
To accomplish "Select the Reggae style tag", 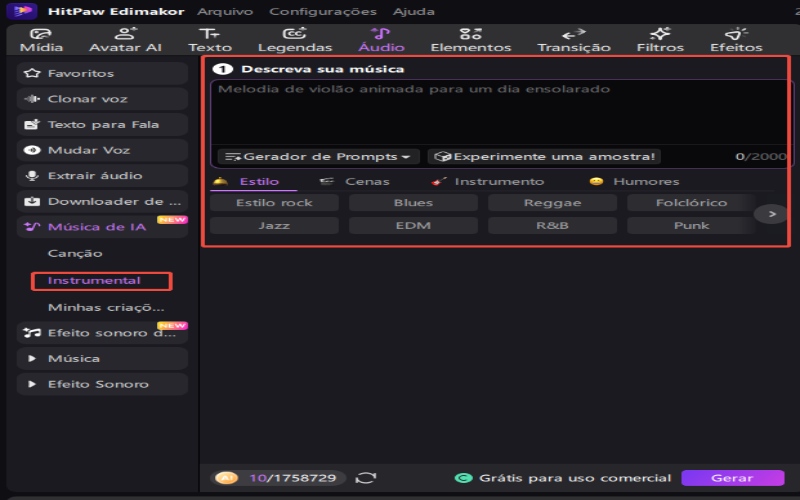I will pos(552,203).
